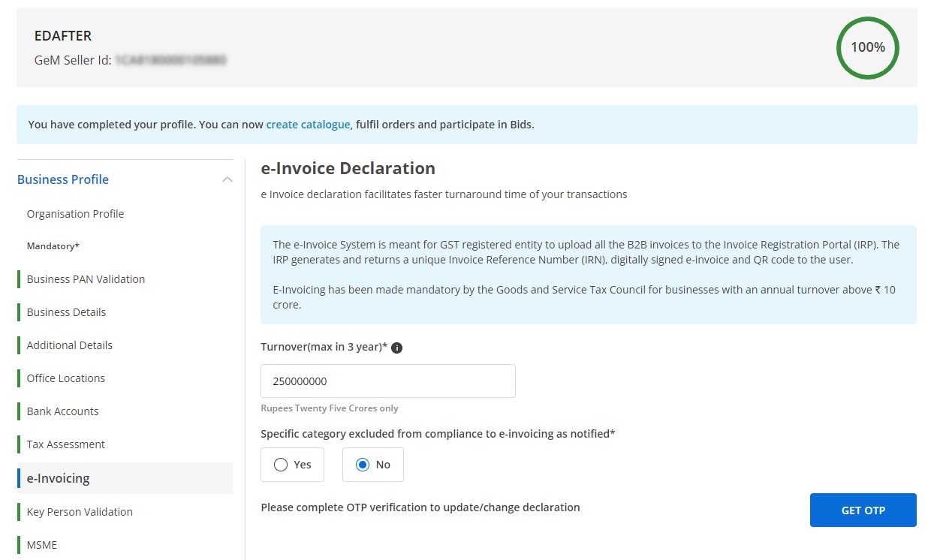946x560 pixels.
Task: Open the Office Locations section
Action: tap(65, 378)
